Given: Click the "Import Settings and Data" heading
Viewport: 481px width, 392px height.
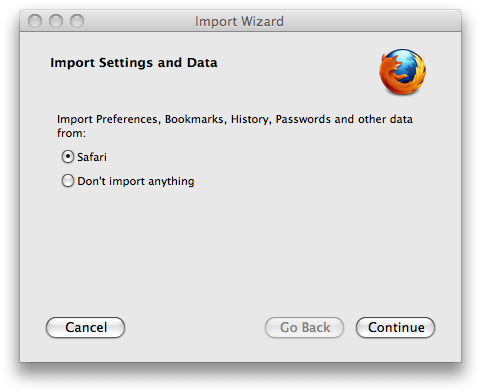Looking at the screenshot, I should (x=134, y=63).
